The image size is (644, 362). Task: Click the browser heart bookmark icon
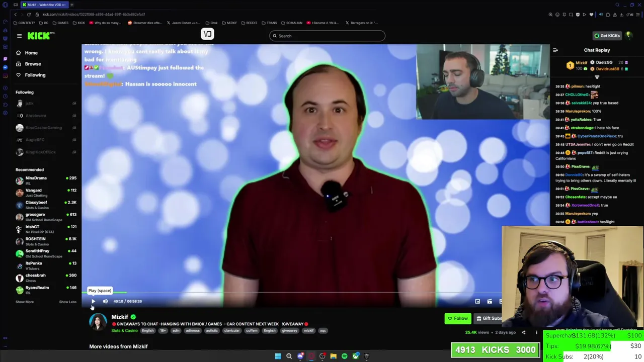tap(591, 15)
